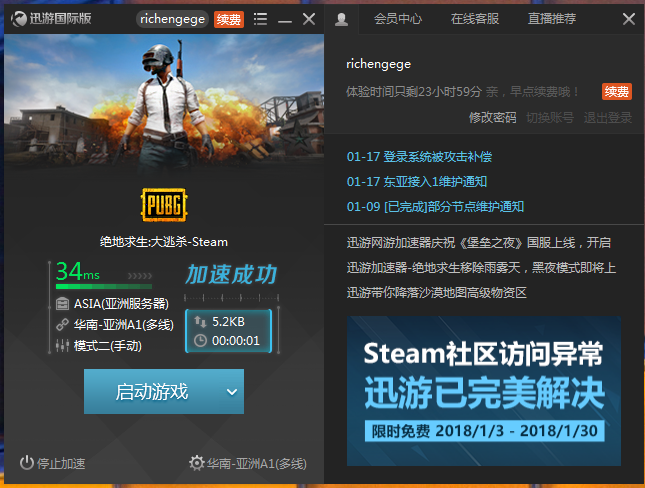The image size is (645, 488).
Task: Click the orange 续费 button in account panel
Action: pyautogui.click(x=617, y=91)
